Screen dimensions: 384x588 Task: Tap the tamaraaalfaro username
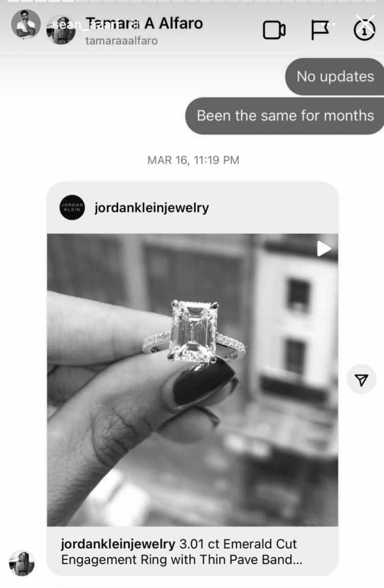[x=121, y=40]
